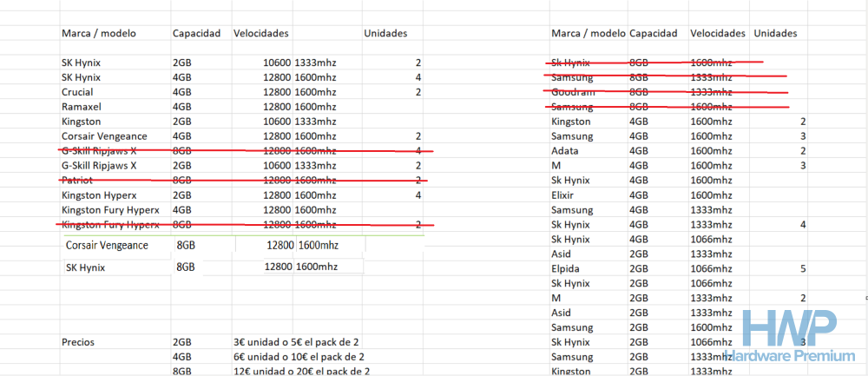Click 'Corsair Vengeance' in the 8GB row
868x376 pixels.
107,246
